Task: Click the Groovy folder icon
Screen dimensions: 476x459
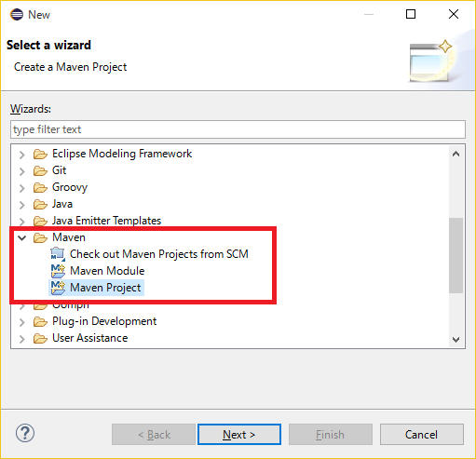Action: pos(40,187)
